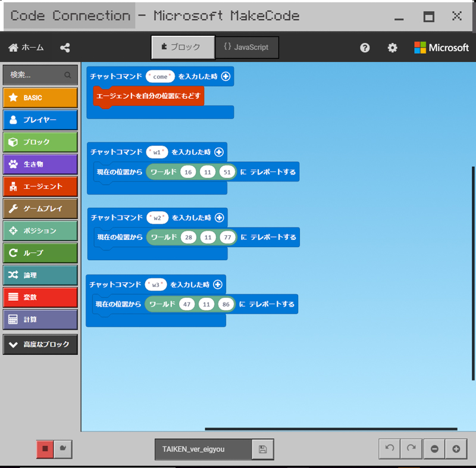Open the 論理 block category
The image size is (476, 468).
(40, 275)
